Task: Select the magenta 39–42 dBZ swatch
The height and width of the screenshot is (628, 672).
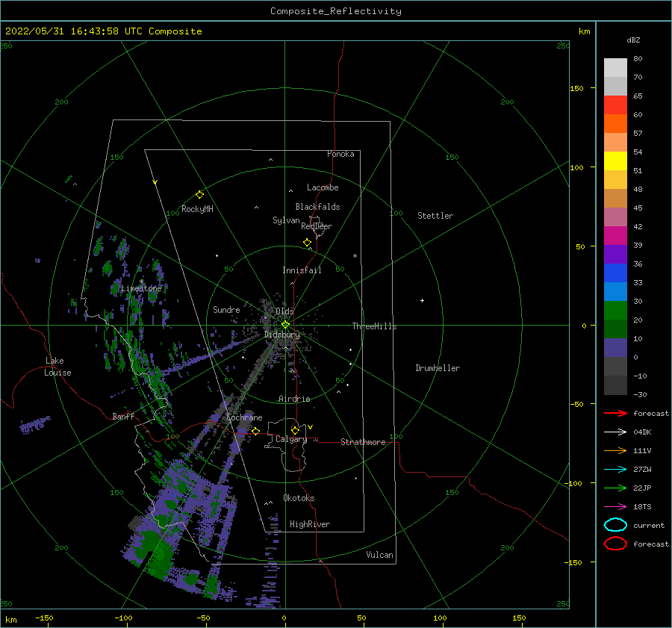Action: click(615, 235)
